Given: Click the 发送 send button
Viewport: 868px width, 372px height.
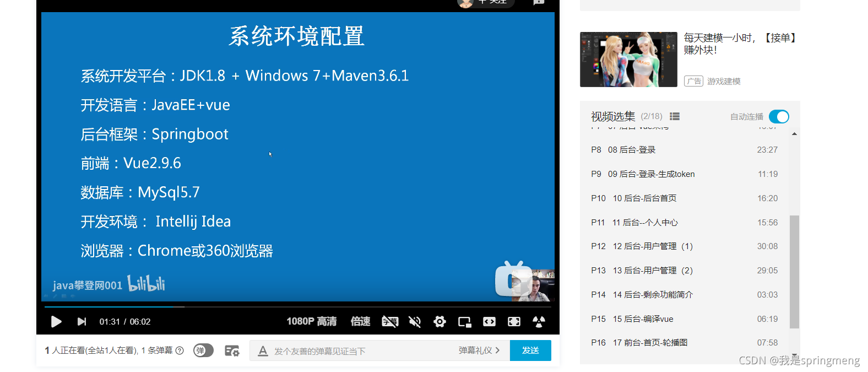Looking at the screenshot, I should pyautogui.click(x=530, y=351).
